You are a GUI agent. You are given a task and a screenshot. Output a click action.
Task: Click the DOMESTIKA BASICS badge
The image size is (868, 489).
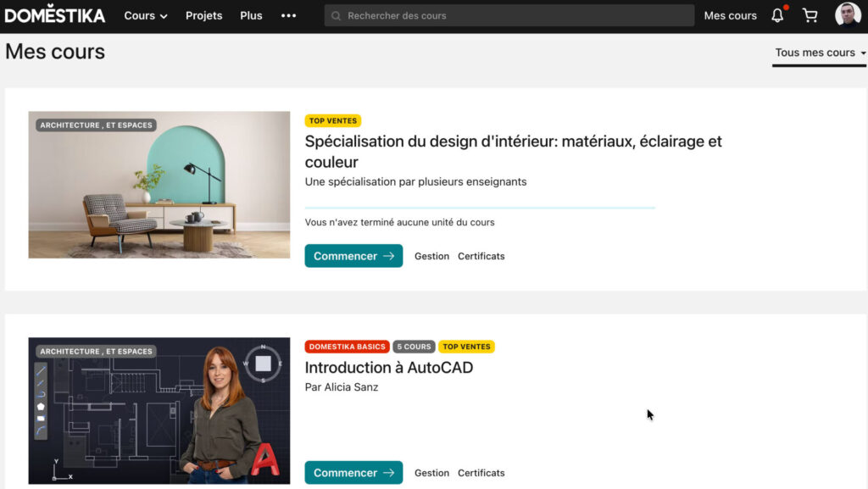347,347
